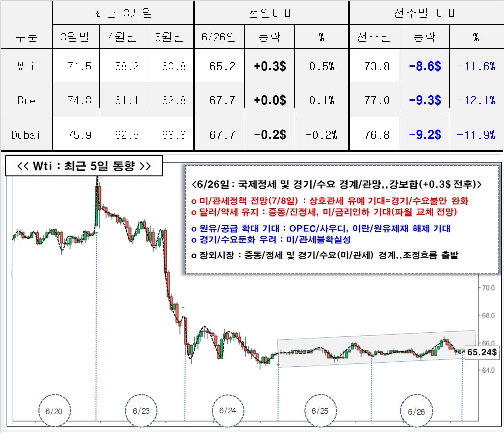Image resolution: width=504 pixels, height=433 pixels.
Task: Click Wti daily change +0.3$
Action: point(270,66)
